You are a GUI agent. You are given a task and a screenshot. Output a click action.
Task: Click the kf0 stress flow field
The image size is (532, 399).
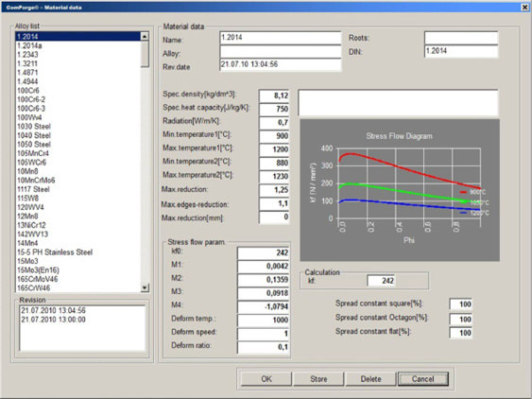[x=264, y=252]
